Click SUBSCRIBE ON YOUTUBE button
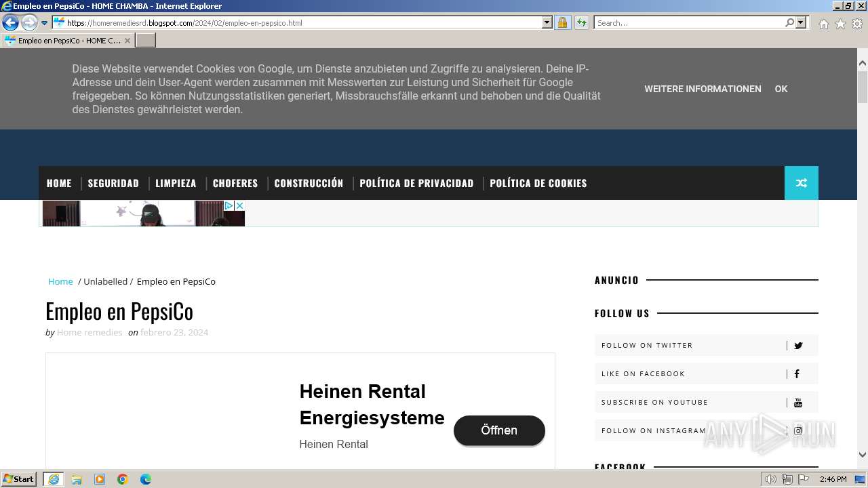This screenshot has width=868, height=488. click(707, 402)
